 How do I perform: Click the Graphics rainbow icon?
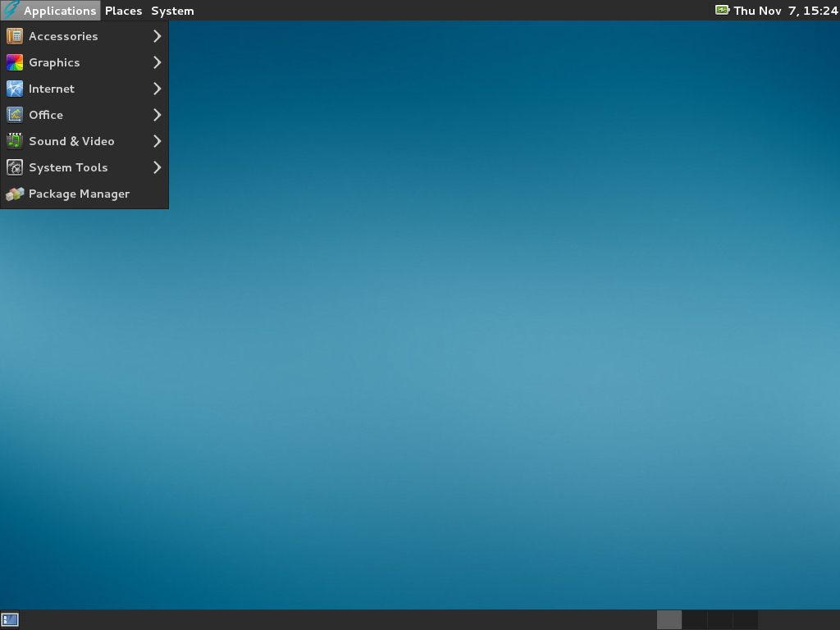(15, 62)
